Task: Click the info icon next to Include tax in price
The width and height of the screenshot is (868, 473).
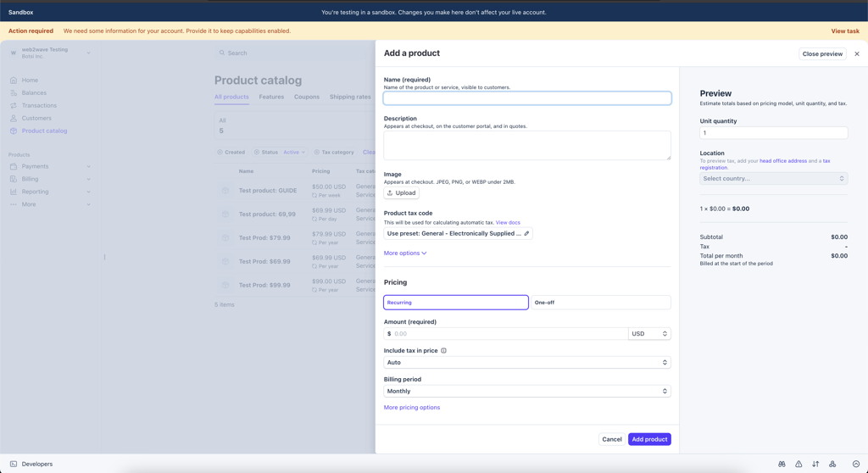Action: point(443,351)
